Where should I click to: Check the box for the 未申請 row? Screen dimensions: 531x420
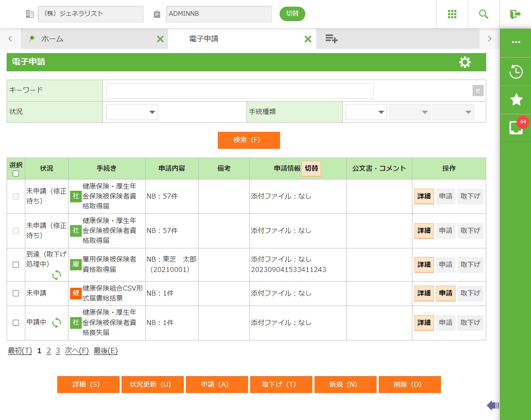click(x=16, y=294)
